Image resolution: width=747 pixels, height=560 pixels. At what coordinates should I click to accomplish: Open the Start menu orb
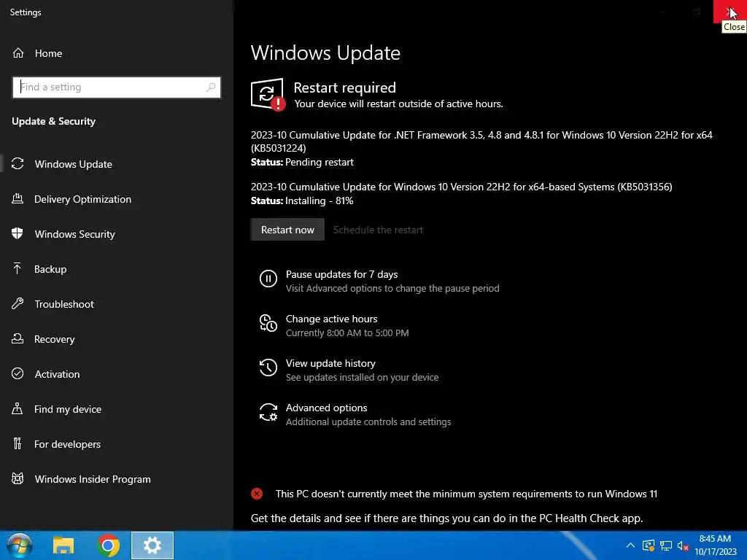[20, 545]
